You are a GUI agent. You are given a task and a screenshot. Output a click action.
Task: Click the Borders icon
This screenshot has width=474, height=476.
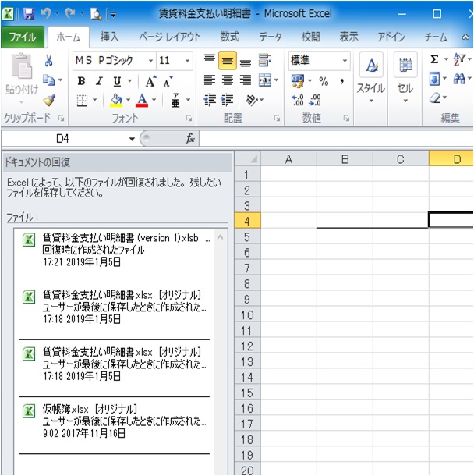(82, 100)
